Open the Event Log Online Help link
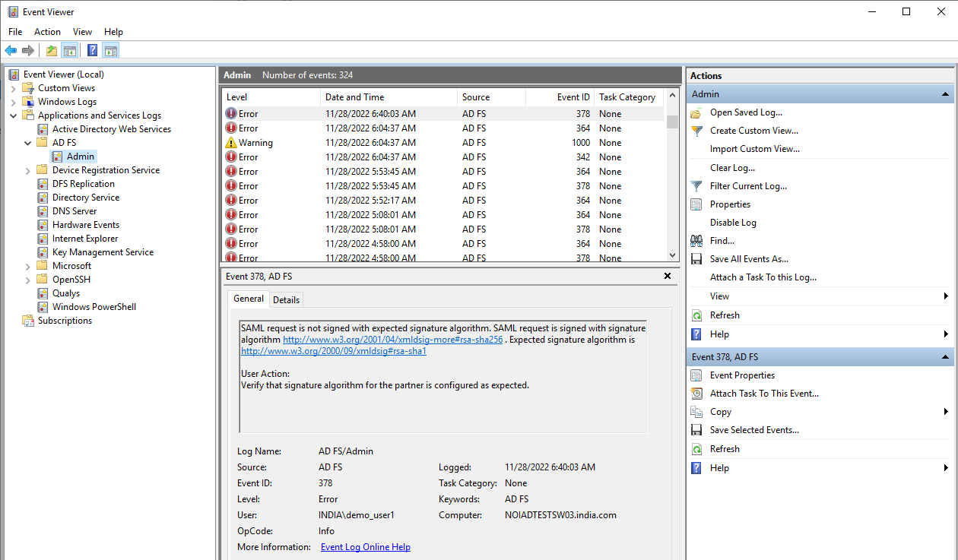 366,547
